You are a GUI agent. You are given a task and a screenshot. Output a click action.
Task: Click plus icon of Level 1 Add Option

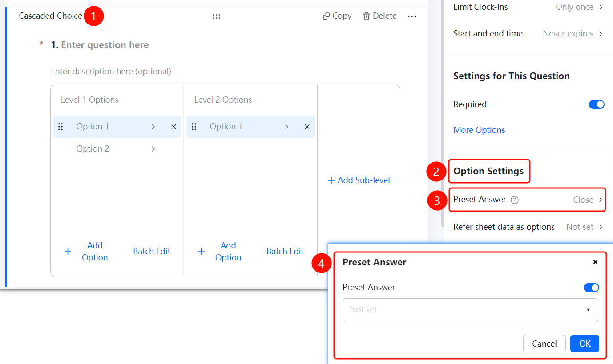click(68, 252)
